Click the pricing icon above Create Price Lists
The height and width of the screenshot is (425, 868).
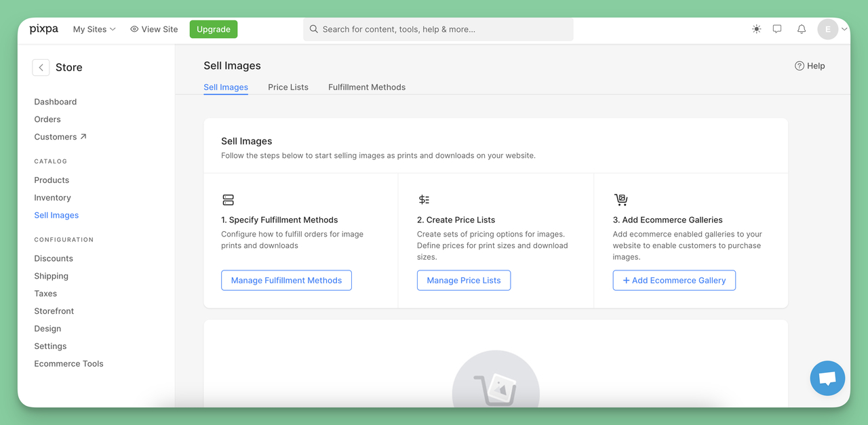tap(424, 199)
